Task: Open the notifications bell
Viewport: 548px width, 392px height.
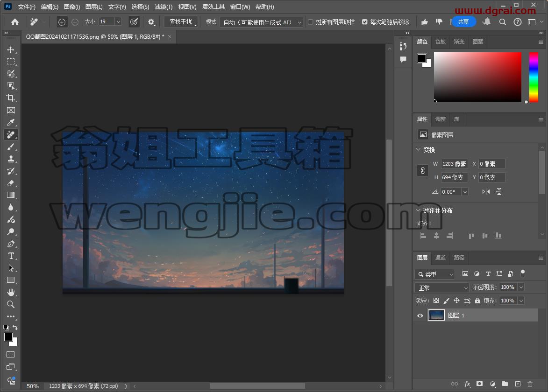Action: (486, 21)
